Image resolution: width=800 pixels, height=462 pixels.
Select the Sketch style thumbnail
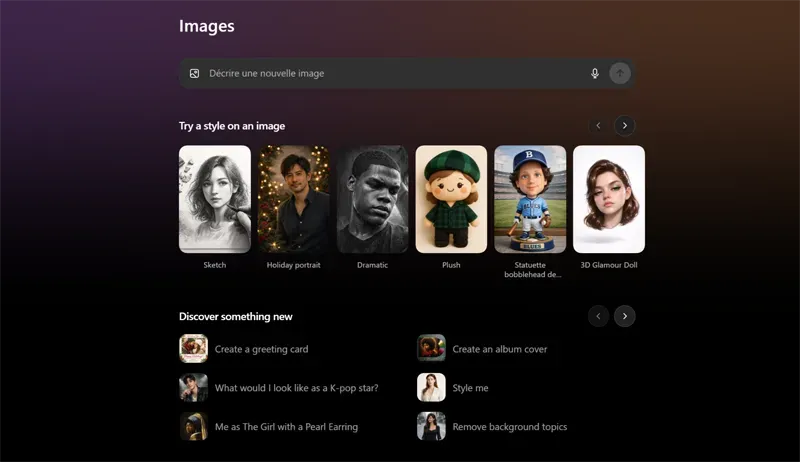click(215, 199)
